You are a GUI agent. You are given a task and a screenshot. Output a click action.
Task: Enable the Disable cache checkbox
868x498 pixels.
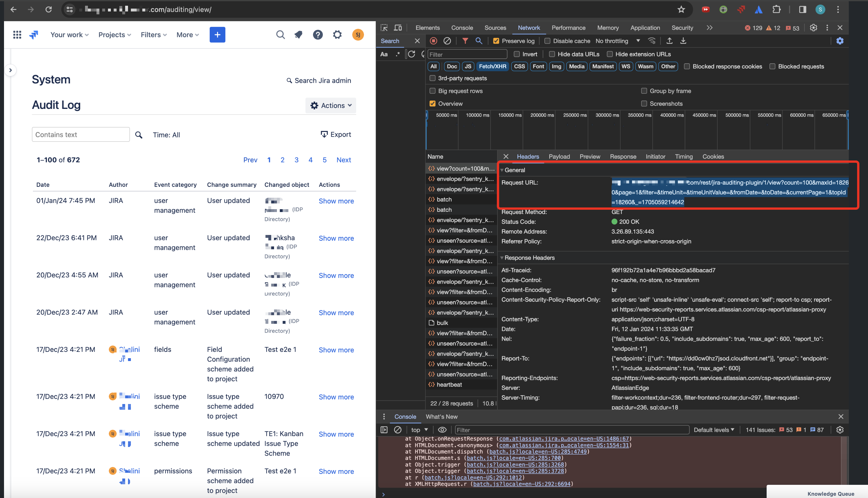[x=548, y=41]
